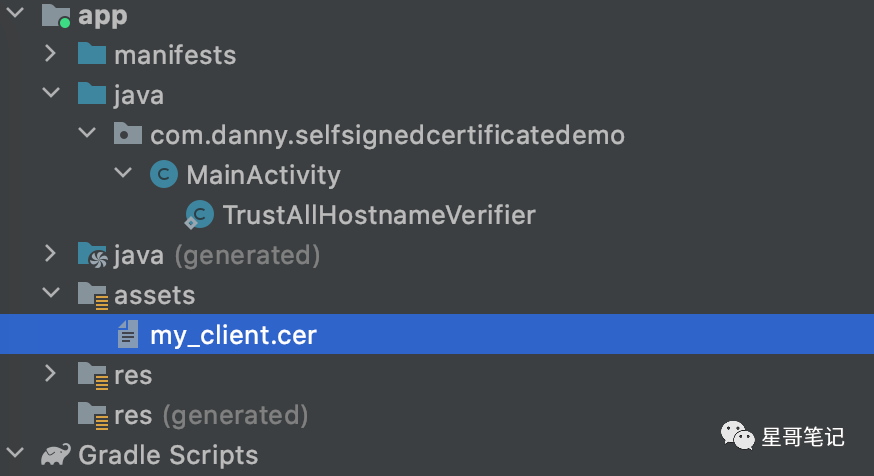Click the package icon for com.danny.selfsignedcertificatedemo

pos(128,134)
